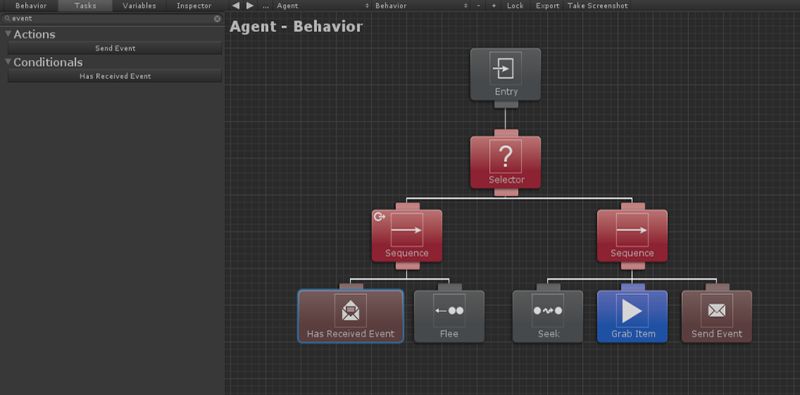Select Send Event in task list
Viewport: 800px width, 395px height.
pos(115,48)
